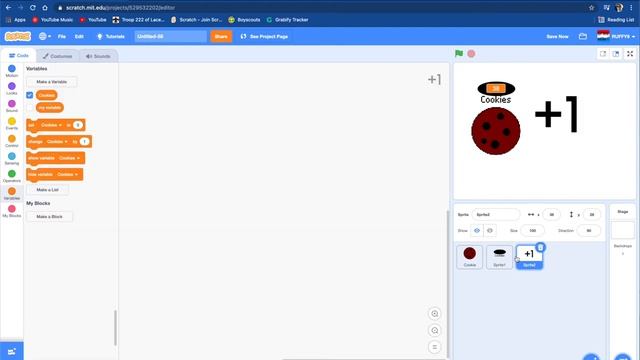This screenshot has width=640, height=360.
Task: Reset workspace zoom with equals icon
Action: pos(435,347)
